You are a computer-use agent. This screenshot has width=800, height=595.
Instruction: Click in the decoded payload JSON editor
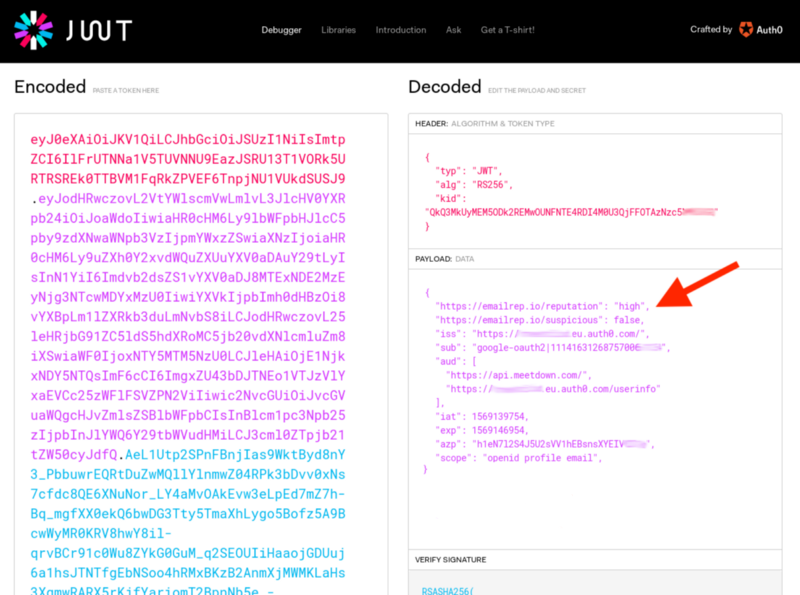pyautogui.click(x=595, y=409)
